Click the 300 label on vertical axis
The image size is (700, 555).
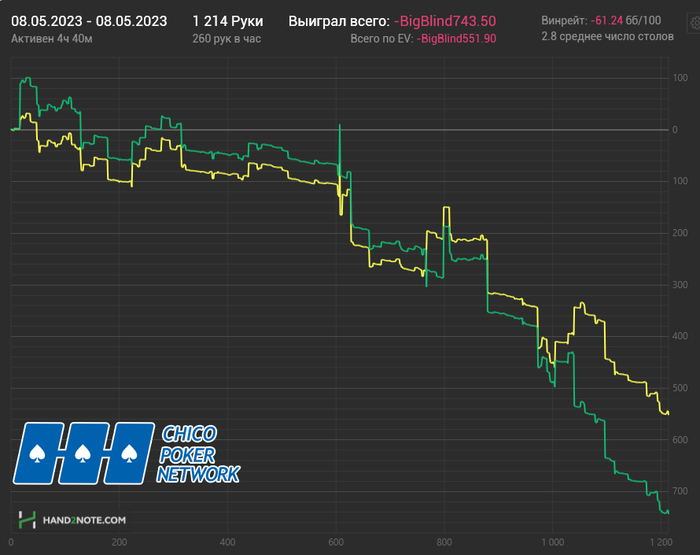click(x=680, y=285)
